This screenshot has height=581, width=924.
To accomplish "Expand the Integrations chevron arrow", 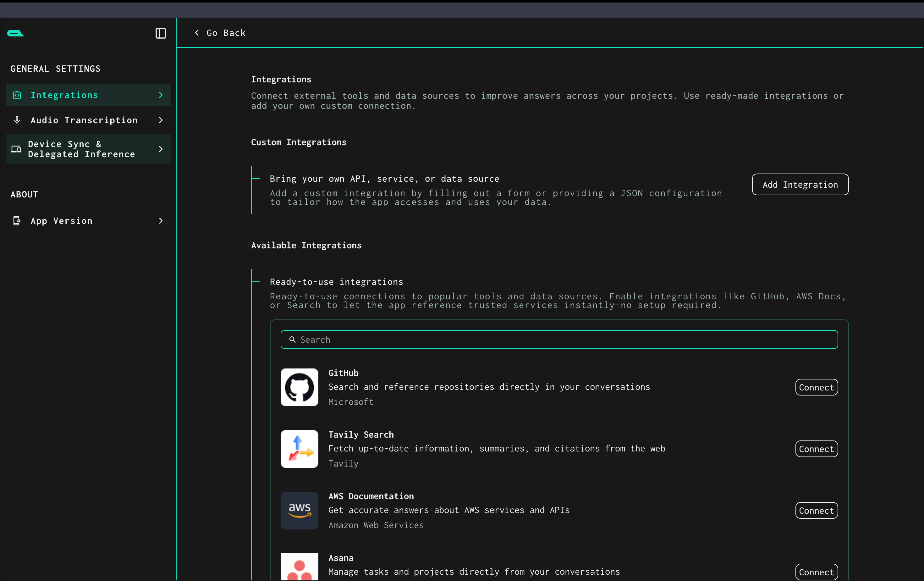I will click(x=161, y=95).
